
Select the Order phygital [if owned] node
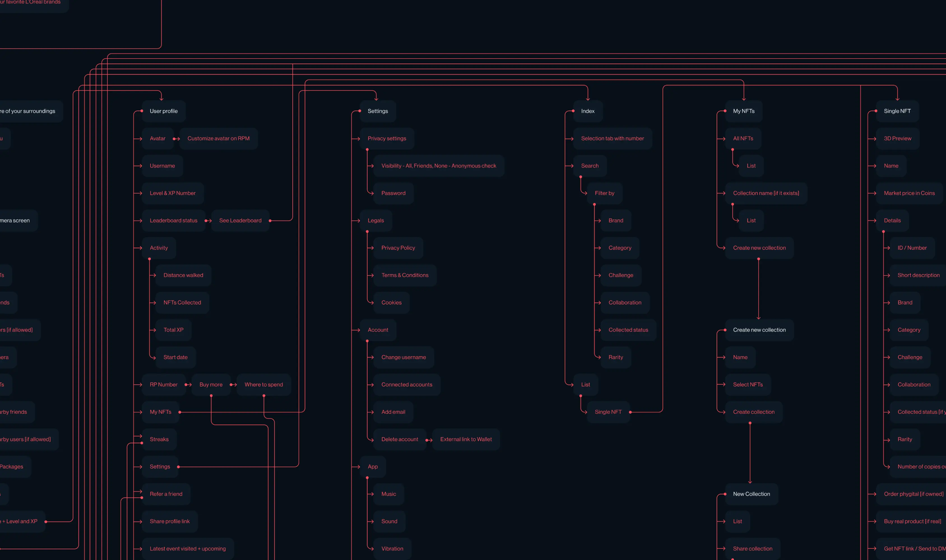pyautogui.click(x=911, y=494)
